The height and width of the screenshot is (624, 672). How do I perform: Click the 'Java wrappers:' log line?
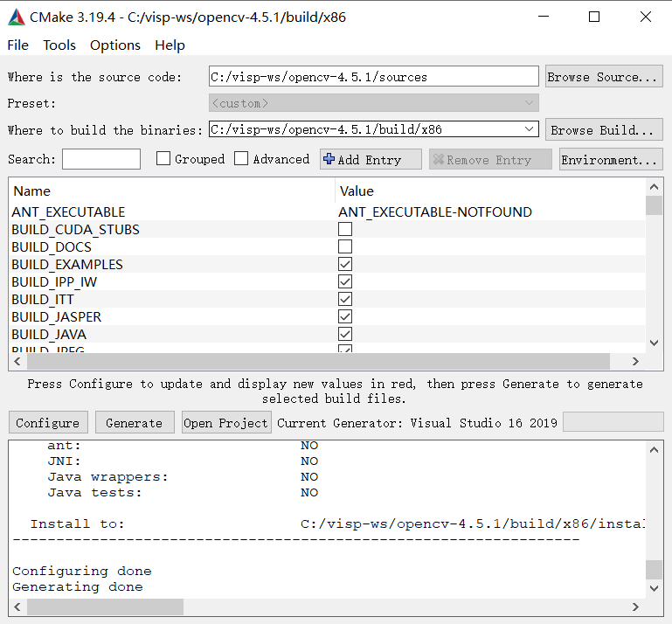[107, 476]
